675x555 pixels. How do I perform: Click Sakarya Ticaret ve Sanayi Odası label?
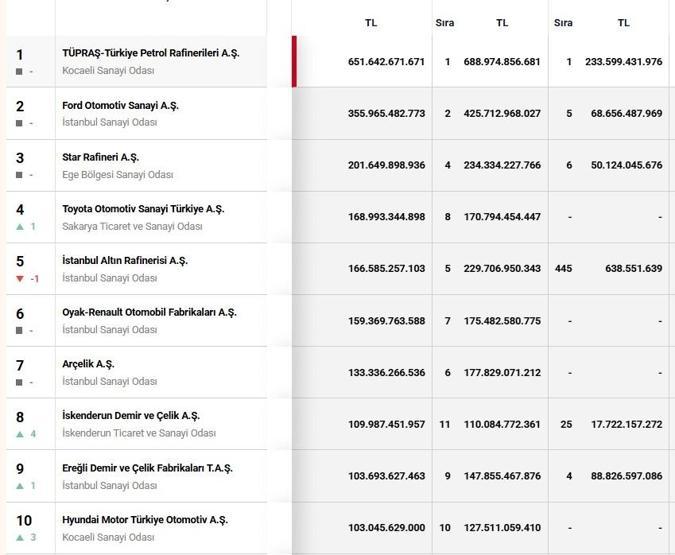[132, 226]
